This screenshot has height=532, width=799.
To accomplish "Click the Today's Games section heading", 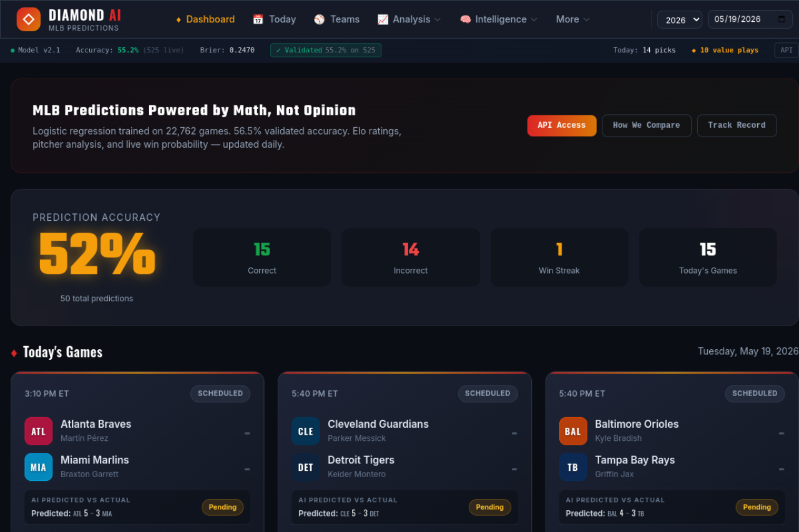I will 62,352.
